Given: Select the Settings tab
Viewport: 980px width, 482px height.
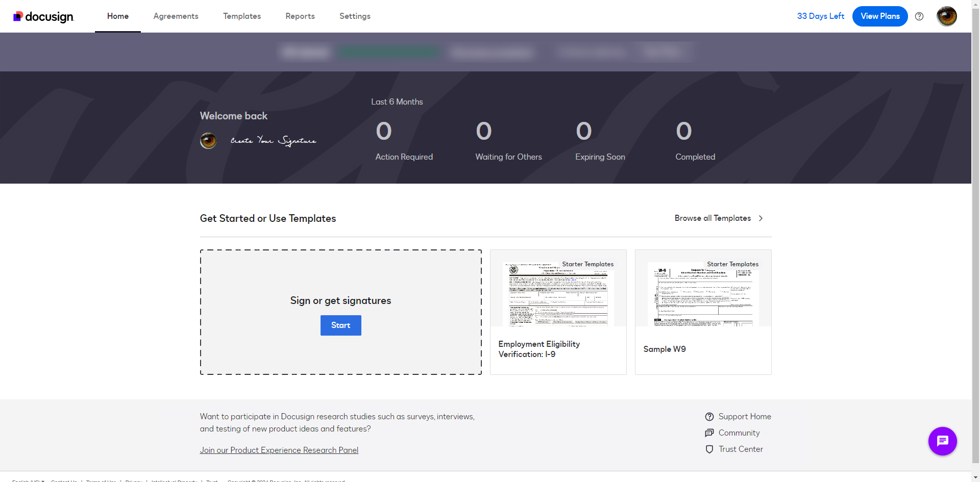Looking at the screenshot, I should pyautogui.click(x=355, y=16).
